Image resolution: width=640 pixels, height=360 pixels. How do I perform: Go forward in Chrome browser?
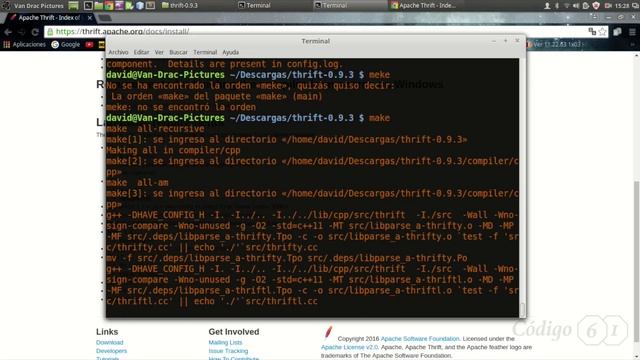(x=22, y=31)
